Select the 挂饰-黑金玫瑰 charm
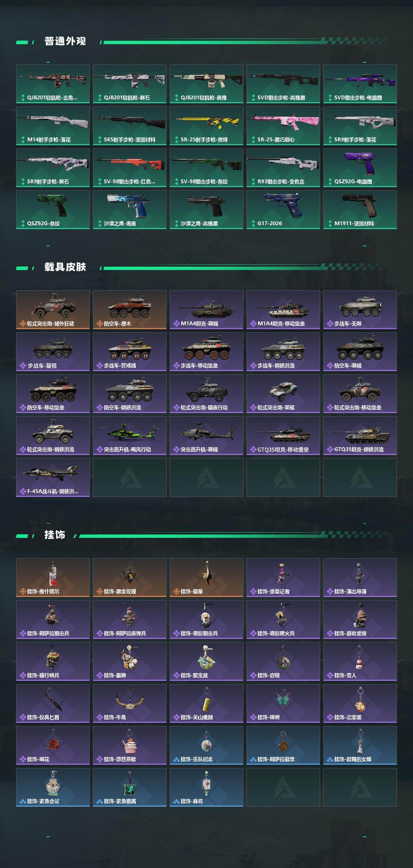 click(129, 578)
